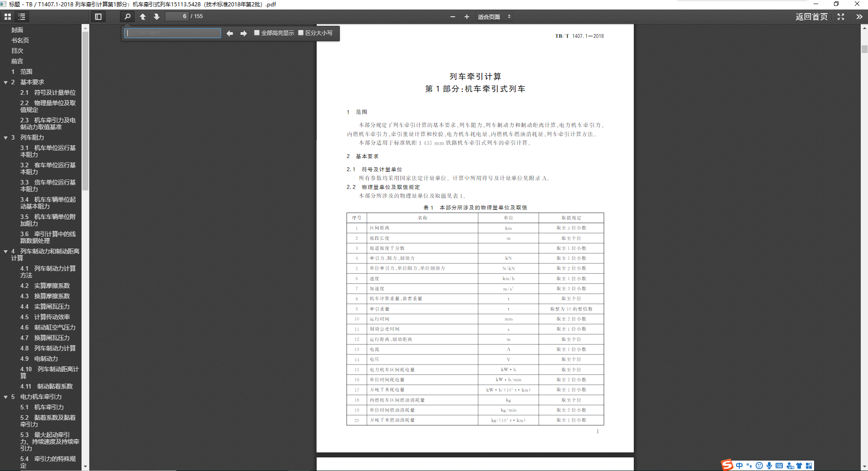Click the 返回首页 button
The width and height of the screenshot is (868, 471).
tap(811, 17)
